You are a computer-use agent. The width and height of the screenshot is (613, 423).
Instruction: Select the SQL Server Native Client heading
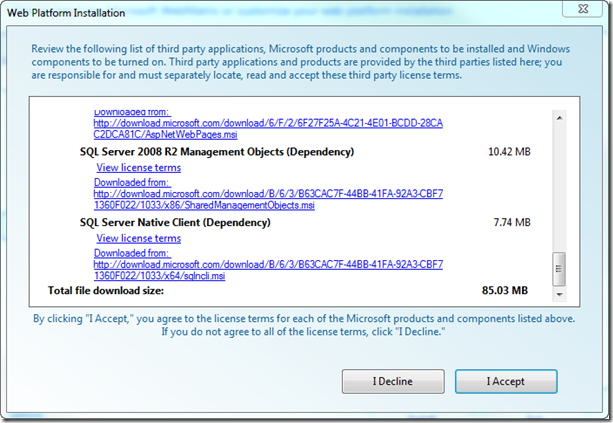tap(175, 222)
